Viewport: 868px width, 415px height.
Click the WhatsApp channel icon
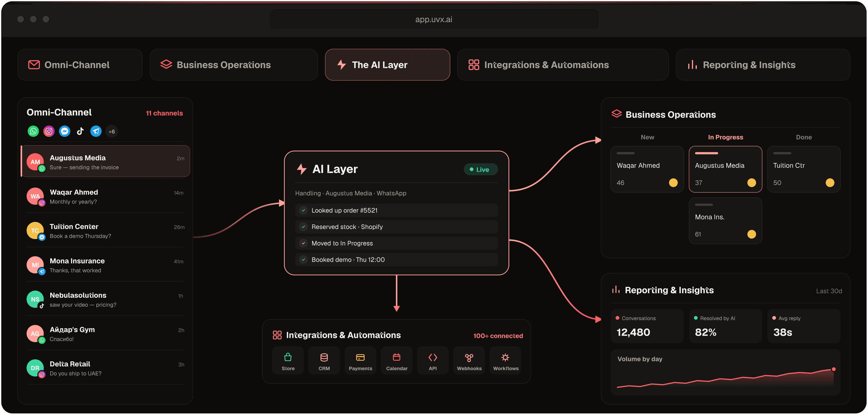point(33,131)
